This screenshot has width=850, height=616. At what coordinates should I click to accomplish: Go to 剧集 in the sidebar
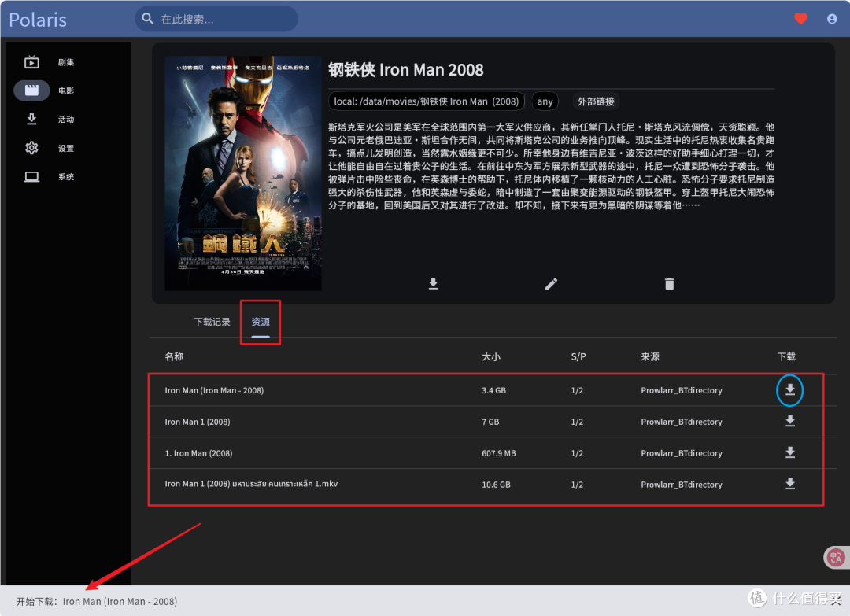66,62
